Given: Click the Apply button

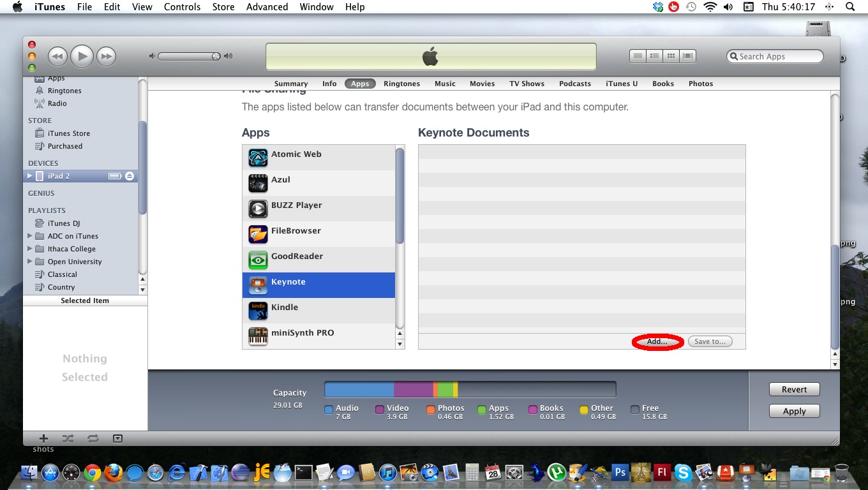Looking at the screenshot, I should coord(794,412).
